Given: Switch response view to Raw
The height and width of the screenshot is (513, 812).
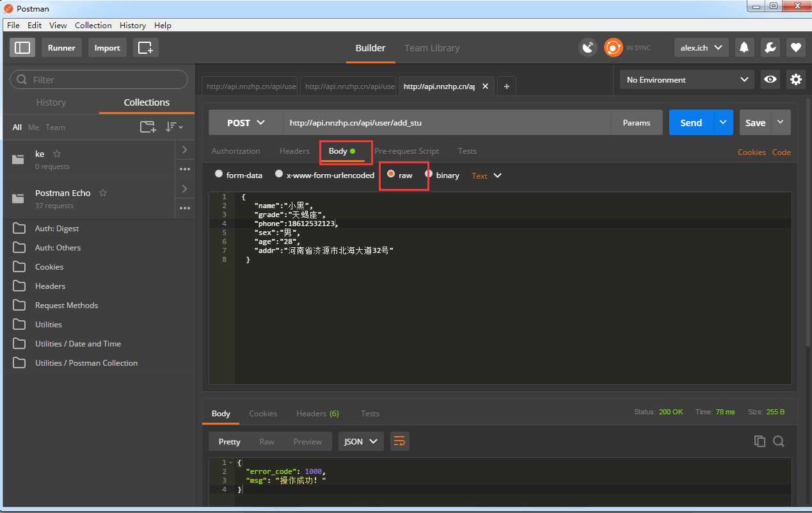Looking at the screenshot, I should coord(267,441).
